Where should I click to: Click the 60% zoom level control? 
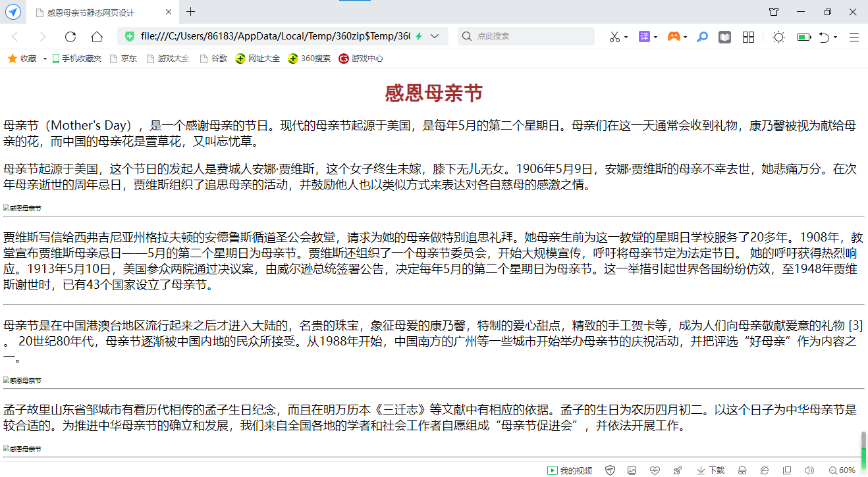click(x=842, y=470)
